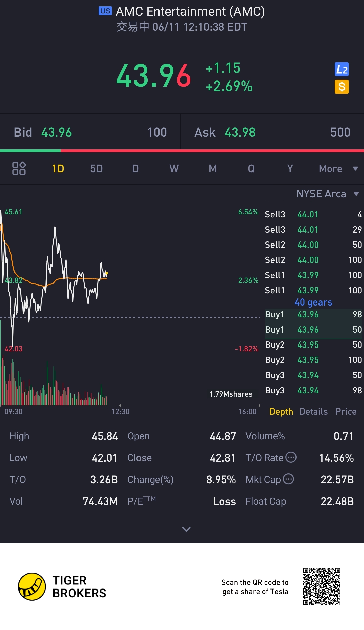Tap the Tesla share QR code
Viewport: 364px width, 630px height.
tap(322, 586)
